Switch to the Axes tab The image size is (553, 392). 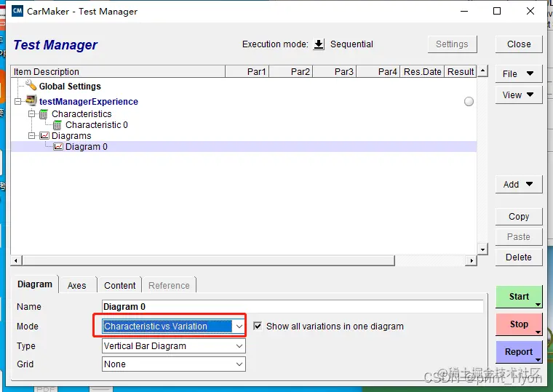[x=77, y=286]
